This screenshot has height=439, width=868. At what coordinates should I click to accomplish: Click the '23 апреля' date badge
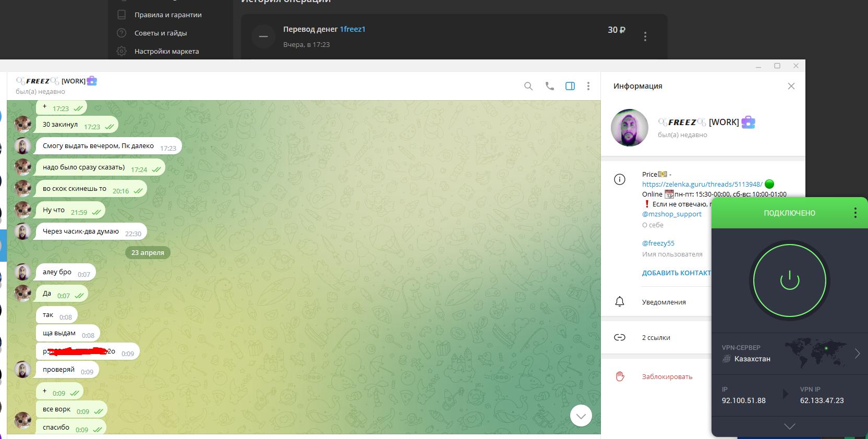[148, 252]
